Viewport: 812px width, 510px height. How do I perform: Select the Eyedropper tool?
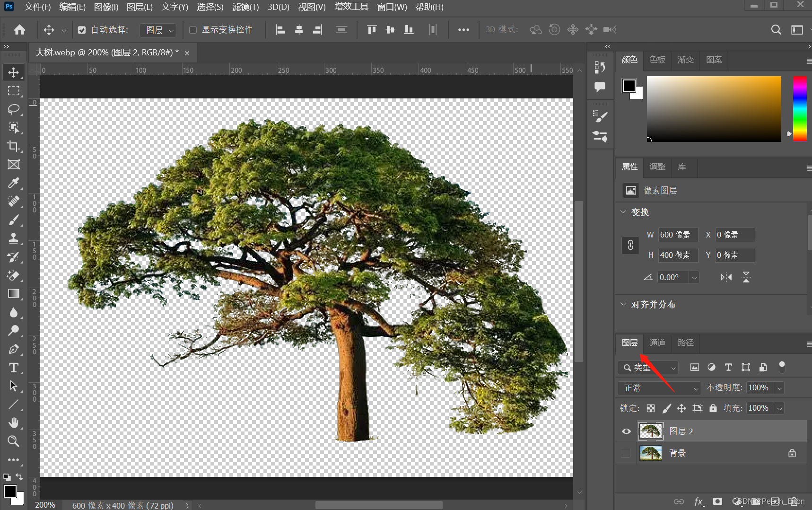[14, 183]
